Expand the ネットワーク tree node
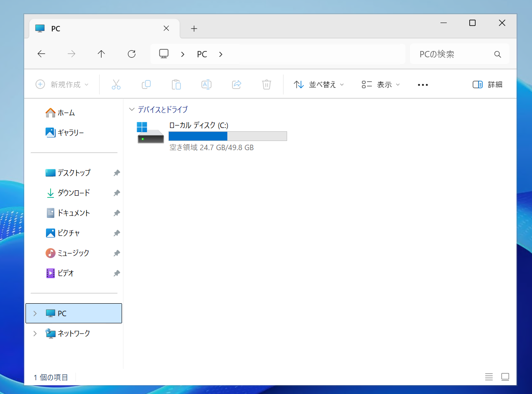The width and height of the screenshot is (532, 394). (35, 333)
